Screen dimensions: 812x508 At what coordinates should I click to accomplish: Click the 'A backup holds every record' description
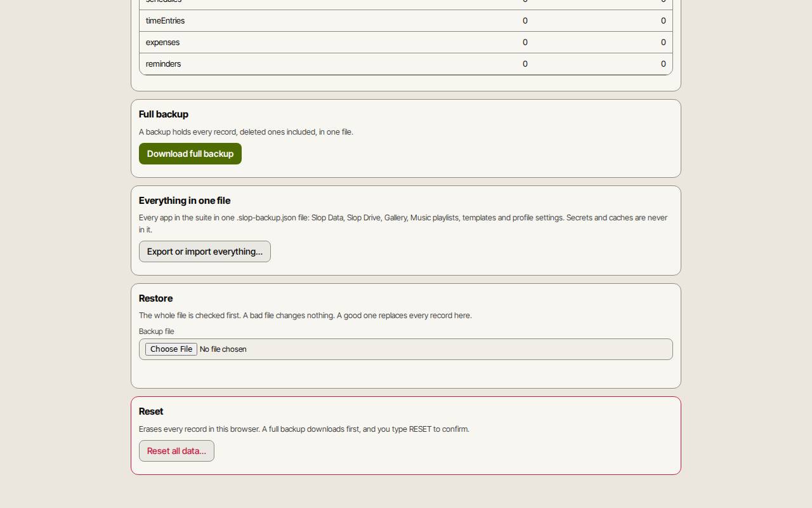point(246,132)
